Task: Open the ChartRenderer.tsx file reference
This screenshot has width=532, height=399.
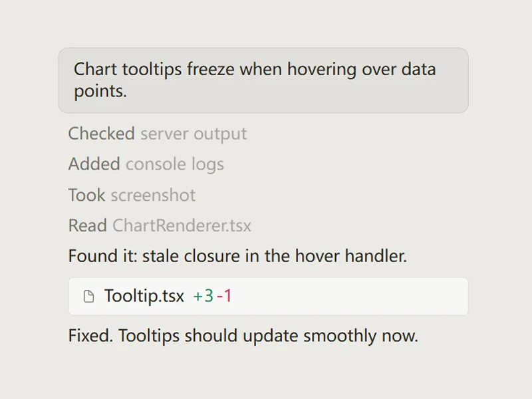Action: tap(182, 225)
